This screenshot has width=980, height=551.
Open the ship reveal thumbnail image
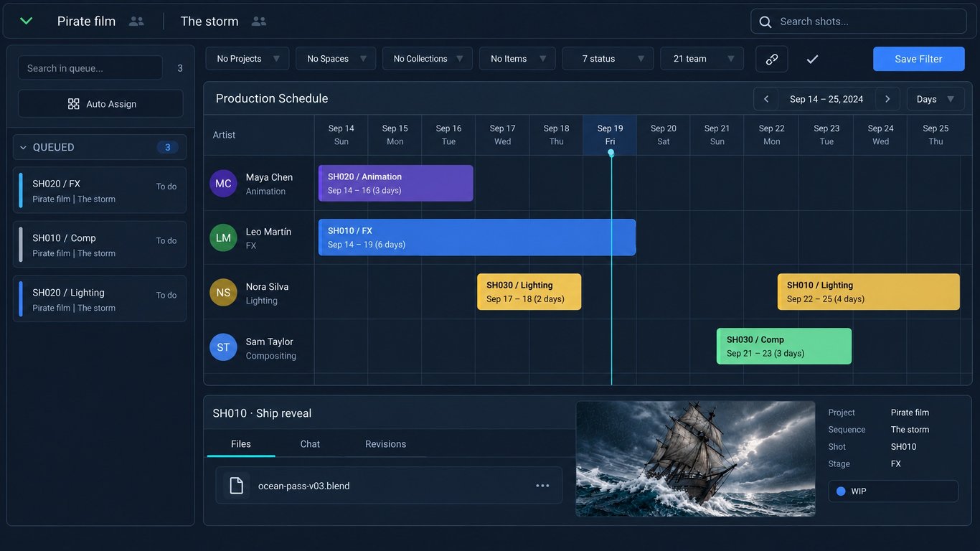[x=695, y=458]
